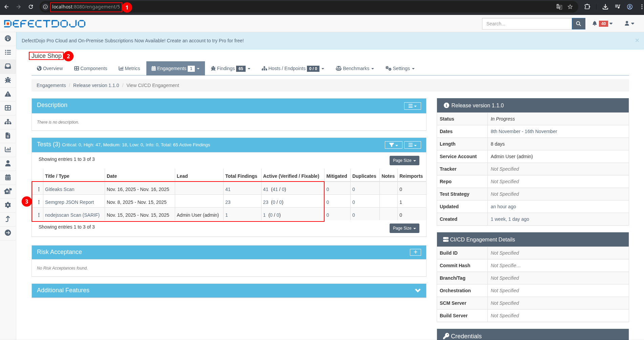Open the sidebar gear configuration icon
This screenshot has width=644, height=340.
[8, 205]
